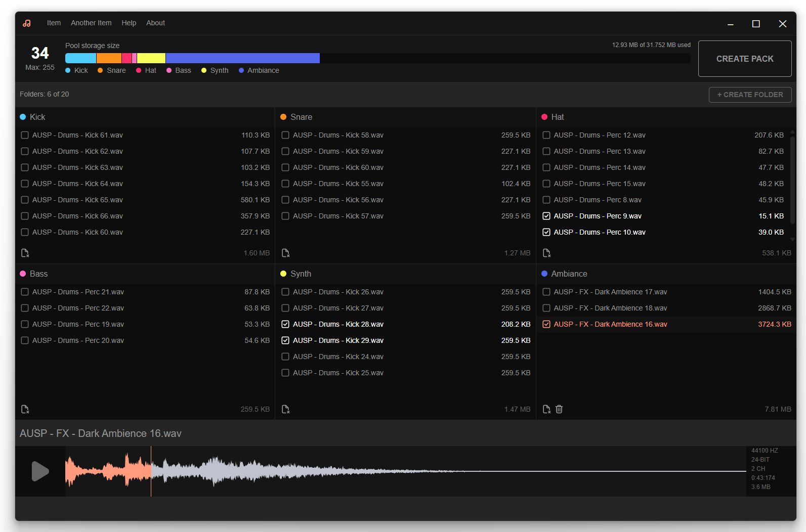The width and height of the screenshot is (806, 532).
Task: Check the Kick 65.wav checkbox
Action: point(25,200)
